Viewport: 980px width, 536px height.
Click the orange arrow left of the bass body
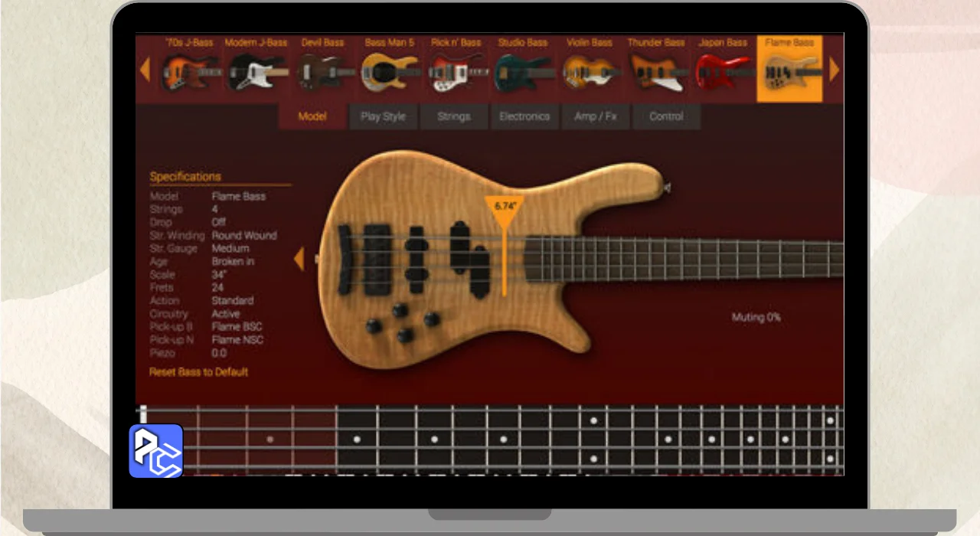click(x=299, y=259)
